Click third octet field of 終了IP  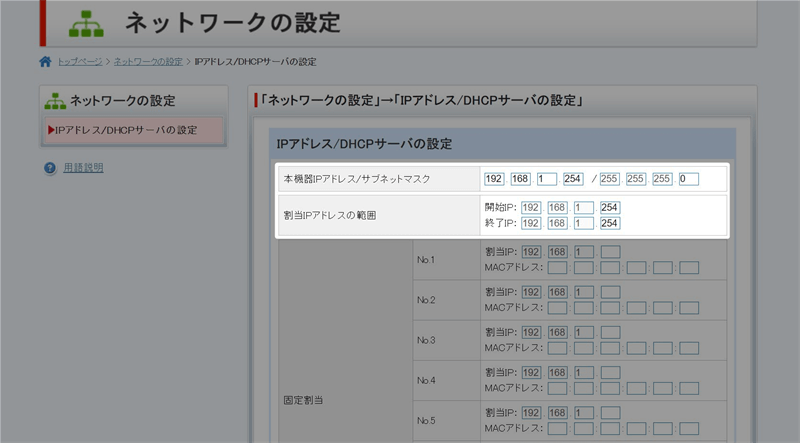point(584,223)
